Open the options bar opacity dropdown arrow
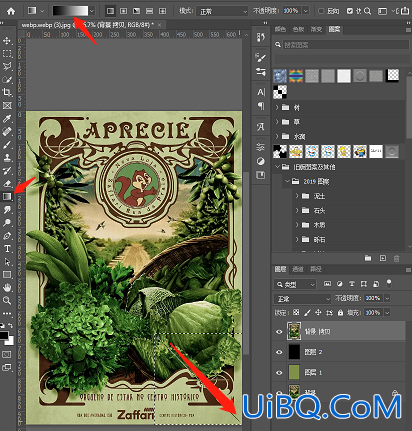The image size is (412, 431). click(x=306, y=11)
